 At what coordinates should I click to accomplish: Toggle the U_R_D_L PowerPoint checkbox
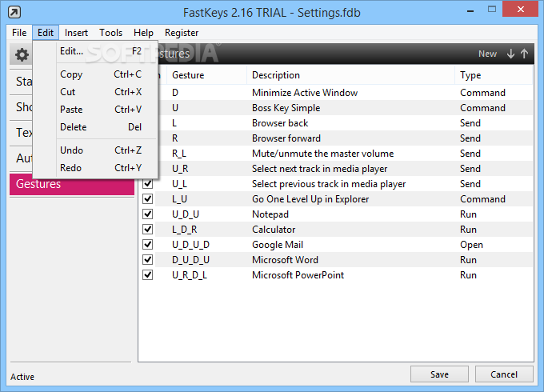coord(148,274)
